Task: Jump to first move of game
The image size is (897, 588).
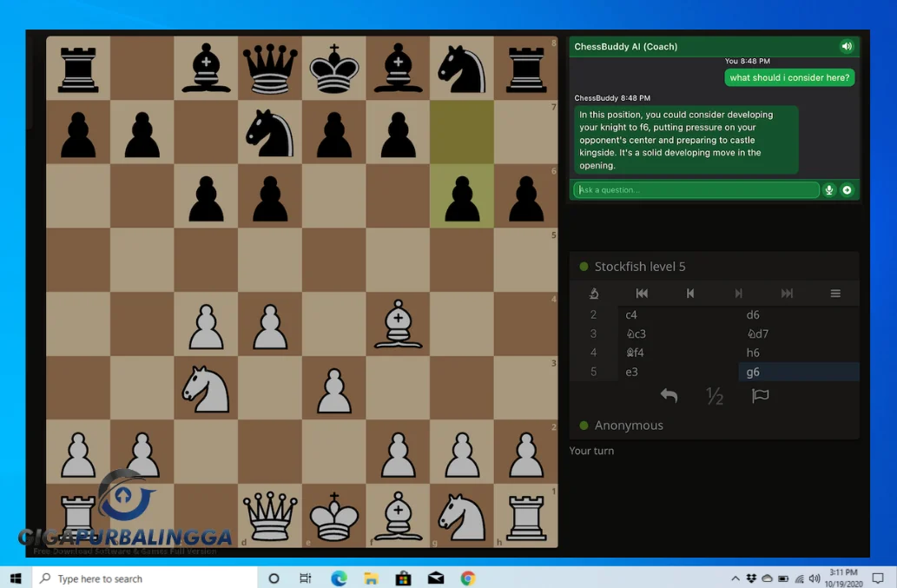Action: click(642, 294)
